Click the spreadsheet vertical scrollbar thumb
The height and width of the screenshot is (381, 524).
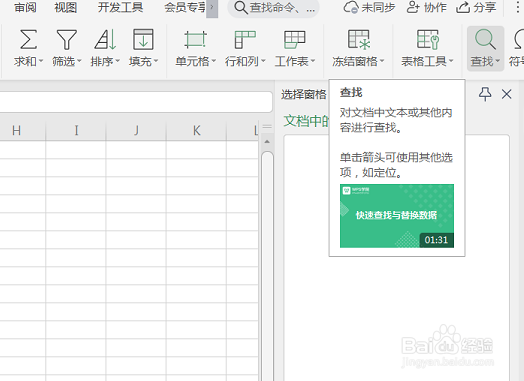[x=267, y=266]
